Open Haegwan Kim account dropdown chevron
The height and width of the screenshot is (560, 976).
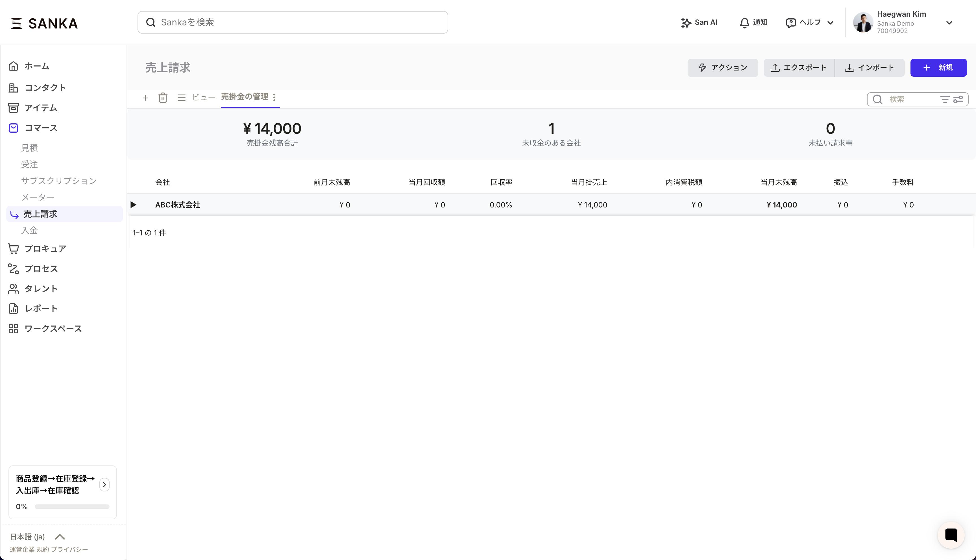pyautogui.click(x=949, y=23)
